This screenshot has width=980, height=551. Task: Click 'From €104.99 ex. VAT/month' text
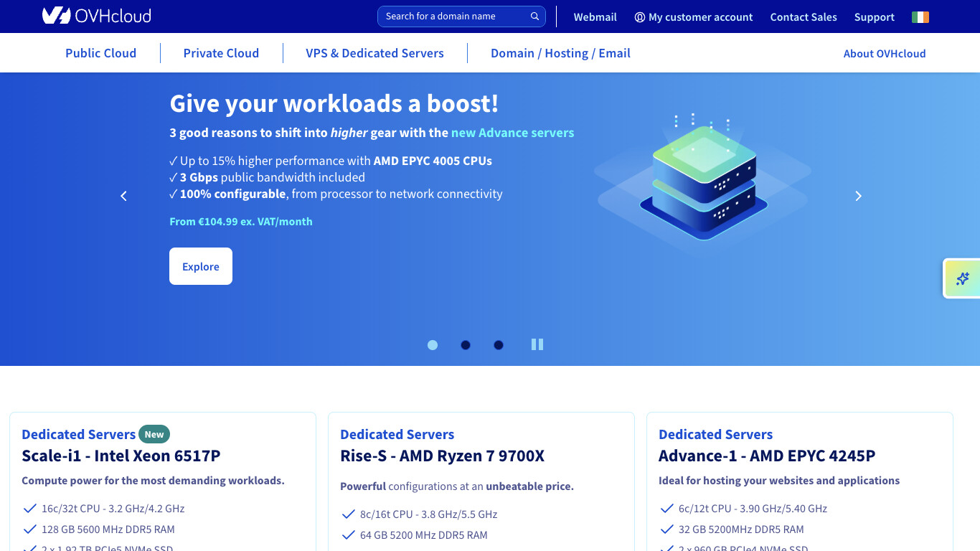point(241,222)
